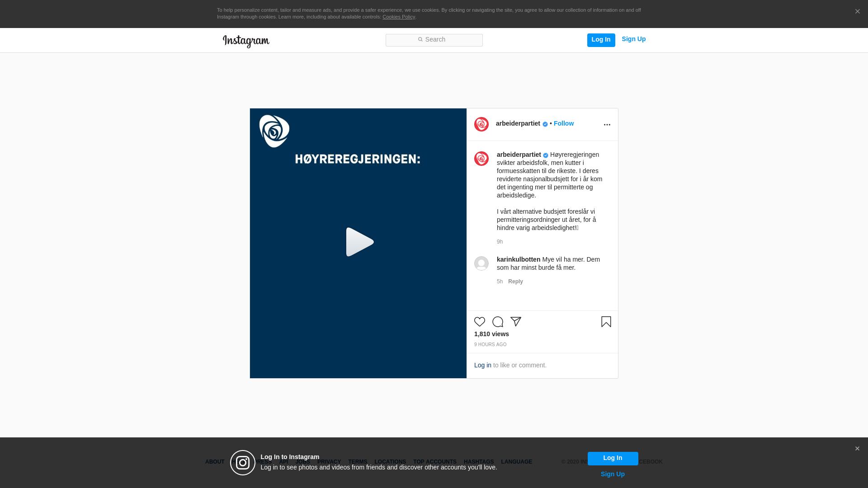Dismiss the cookie notice banner
This screenshot has height=488, width=868.
pos(857,12)
